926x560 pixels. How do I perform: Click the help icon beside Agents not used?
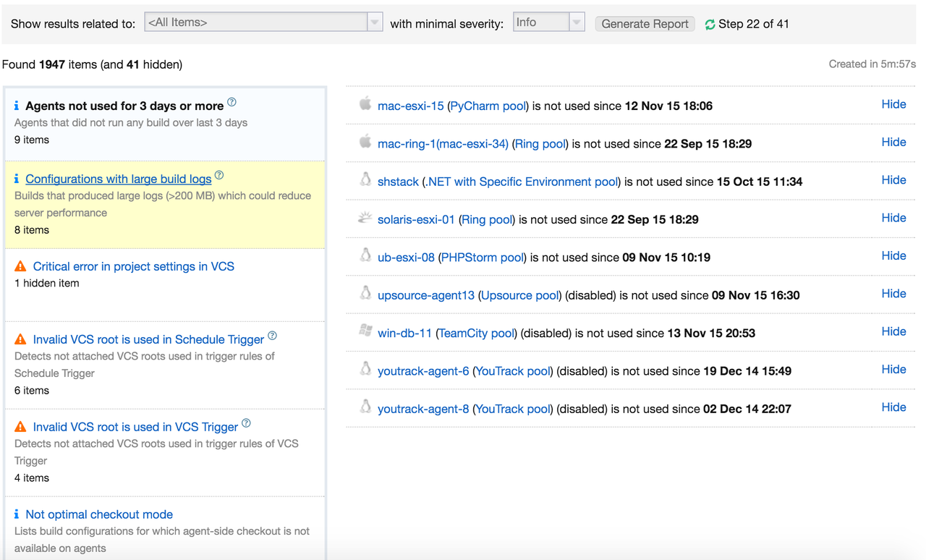231,102
